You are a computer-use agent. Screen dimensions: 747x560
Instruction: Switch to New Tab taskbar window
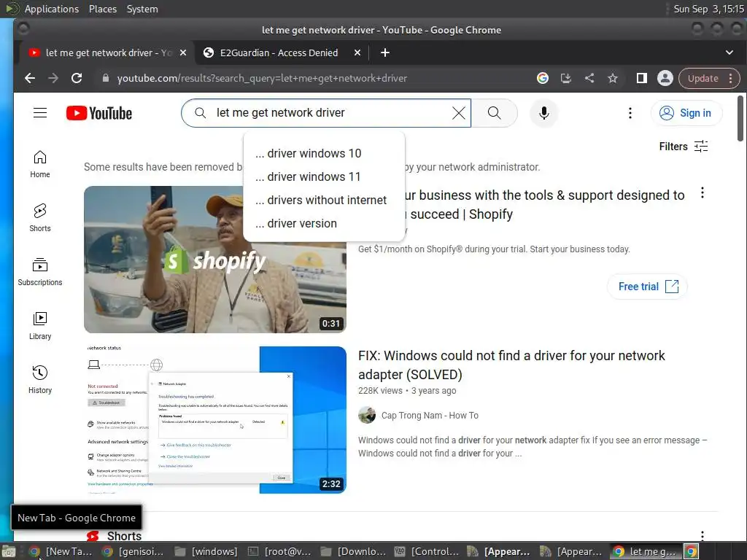click(60, 551)
